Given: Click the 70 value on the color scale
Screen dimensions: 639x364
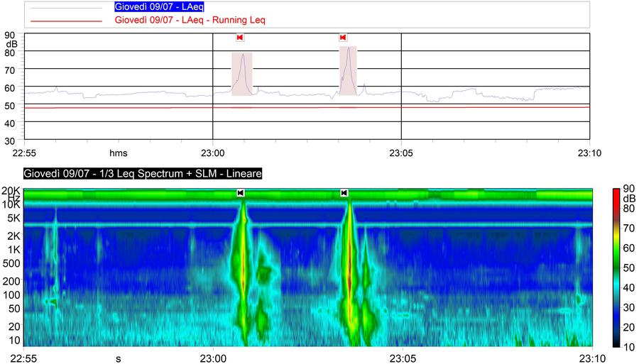Looking at the screenshot, I should coord(629,228).
